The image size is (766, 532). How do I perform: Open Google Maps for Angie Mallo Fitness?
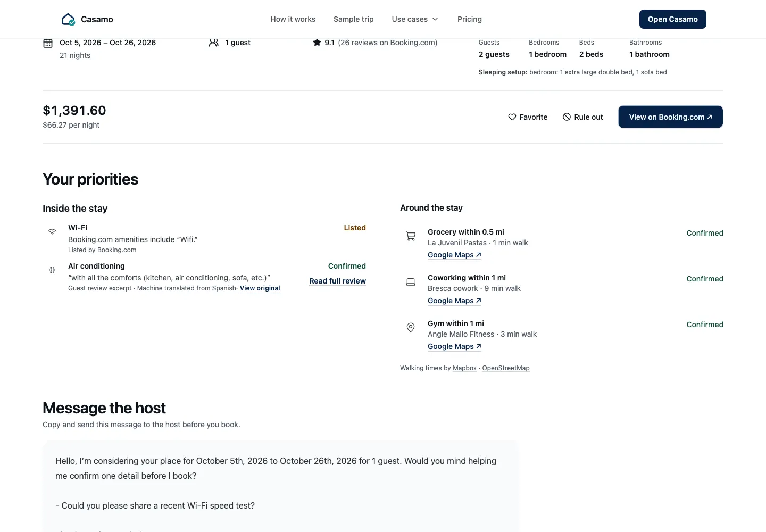454,346
